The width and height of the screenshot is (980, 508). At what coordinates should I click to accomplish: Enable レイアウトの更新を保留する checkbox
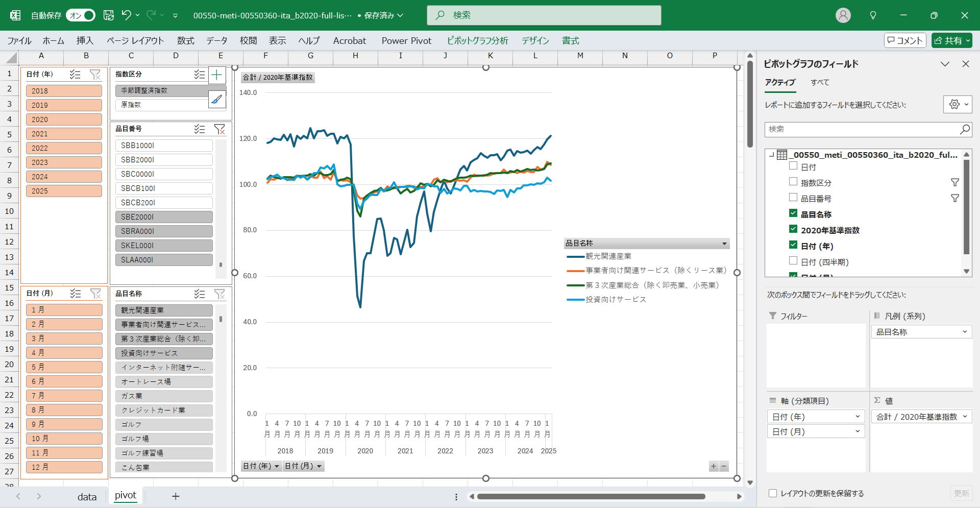773,493
